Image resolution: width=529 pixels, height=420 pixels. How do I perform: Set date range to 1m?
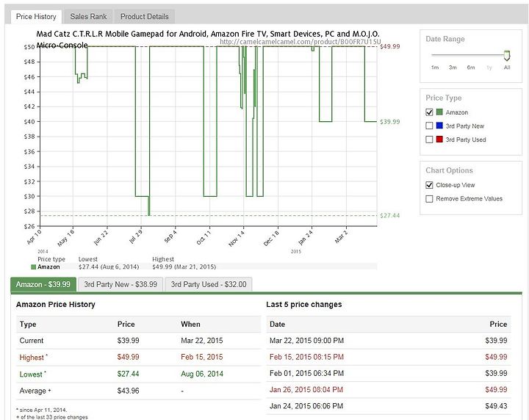click(x=435, y=68)
